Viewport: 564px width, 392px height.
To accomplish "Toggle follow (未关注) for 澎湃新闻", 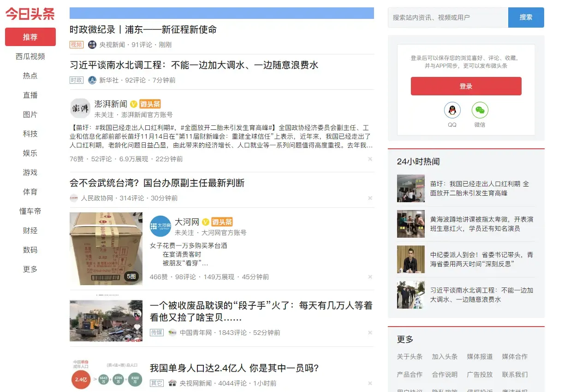I will [x=104, y=115].
